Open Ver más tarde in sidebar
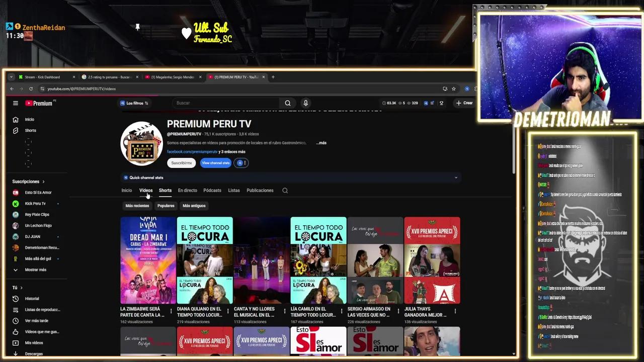The image size is (644, 362). point(31,321)
